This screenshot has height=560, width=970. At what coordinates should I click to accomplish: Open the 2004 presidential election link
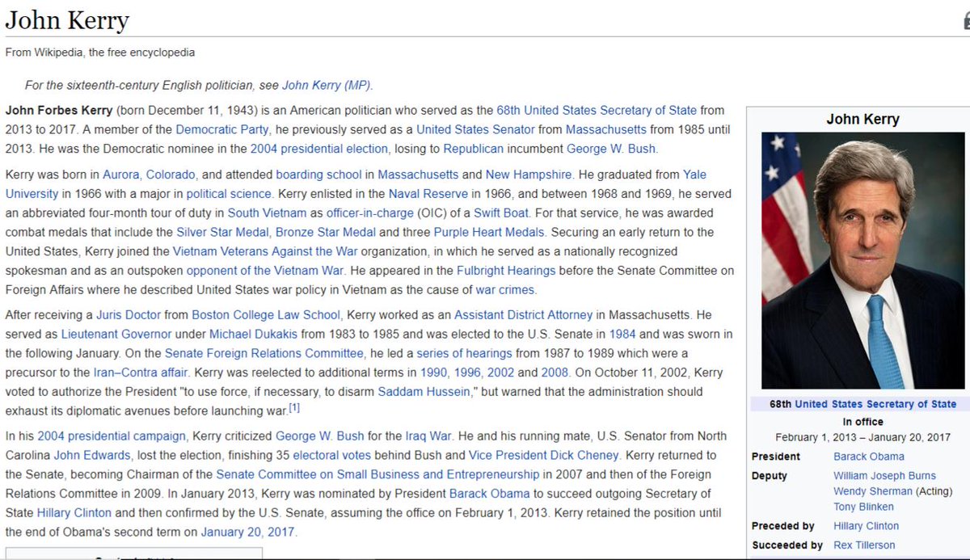[319, 149]
